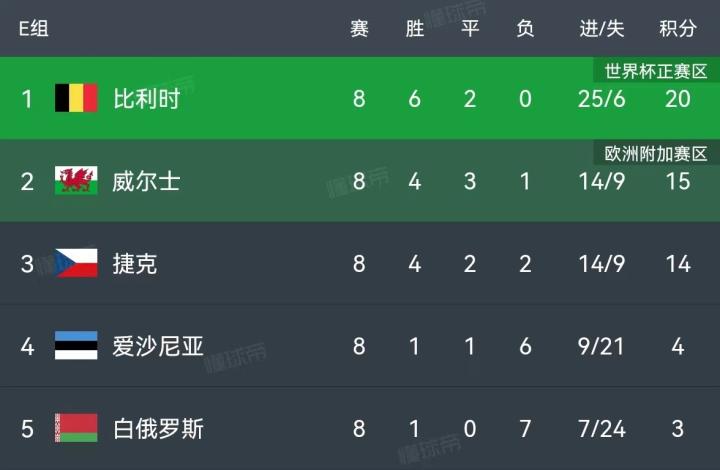This screenshot has width=720, height=470.
Task: Click the Wales dragon flag icon
Action: click(76, 180)
